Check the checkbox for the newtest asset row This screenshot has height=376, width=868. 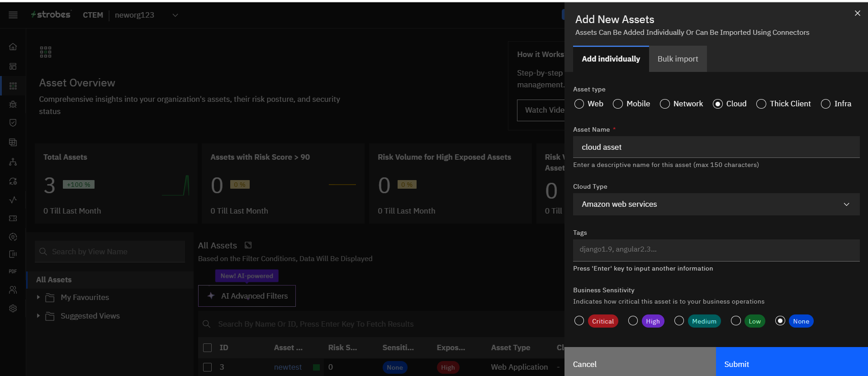[208, 367]
